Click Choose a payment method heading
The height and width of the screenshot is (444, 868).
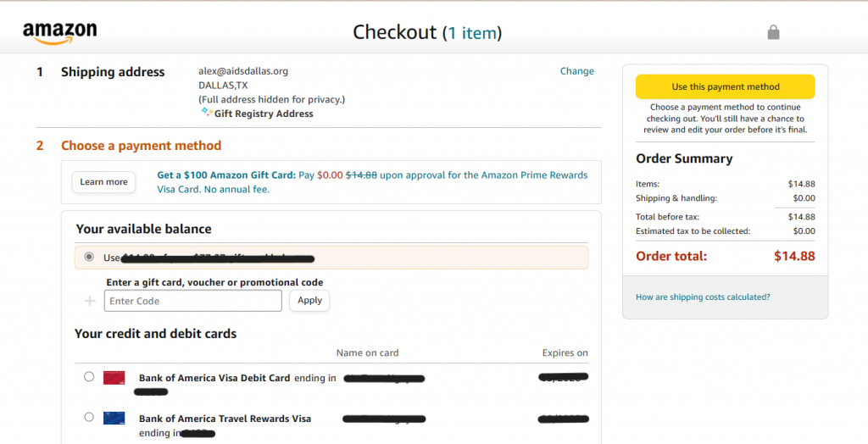[x=141, y=146]
